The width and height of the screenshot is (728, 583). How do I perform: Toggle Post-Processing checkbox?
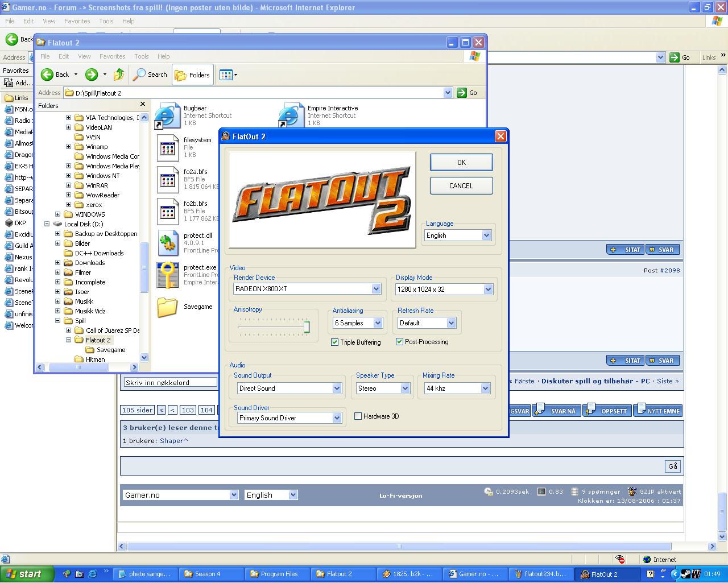pos(400,342)
